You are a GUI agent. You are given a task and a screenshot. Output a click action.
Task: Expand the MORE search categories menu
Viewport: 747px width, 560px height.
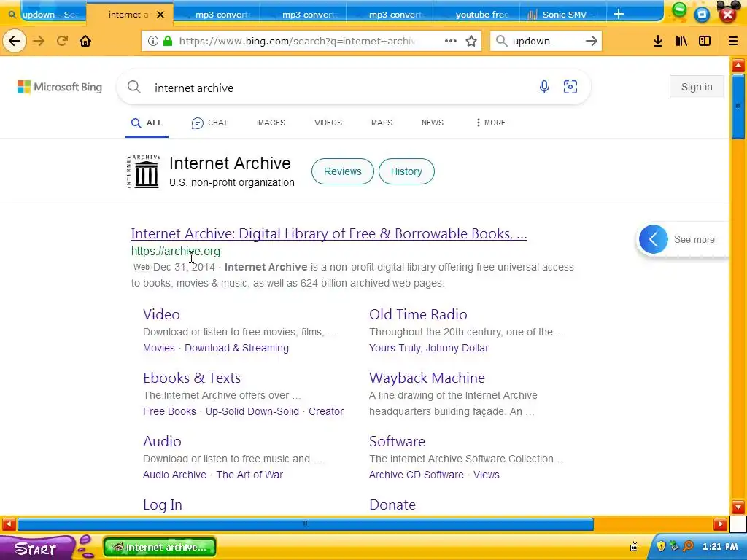[x=491, y=122]
